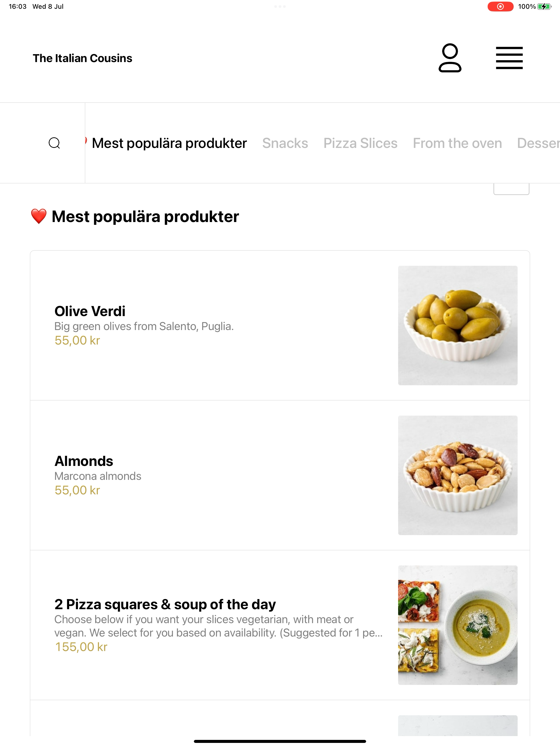Open the Almonds product title
This screenshot has width=560, height=747.
(x=84, y=461)
